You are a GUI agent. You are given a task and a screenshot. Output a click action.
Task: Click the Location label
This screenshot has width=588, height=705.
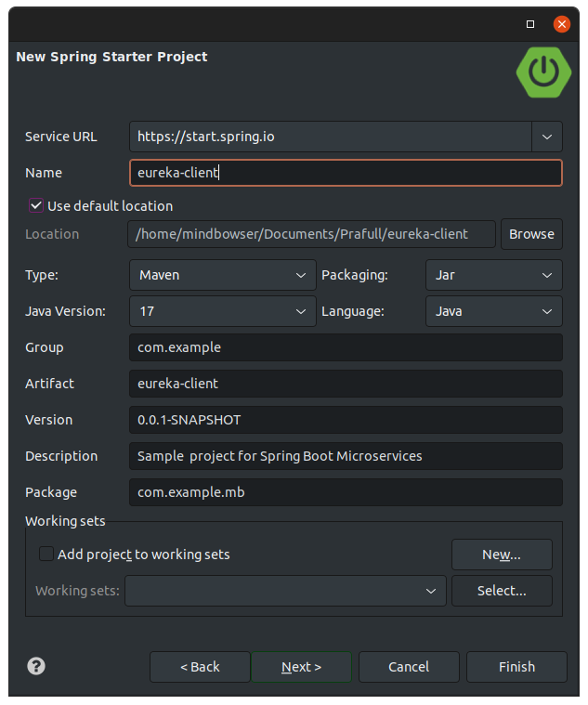(x=52, y=234)
